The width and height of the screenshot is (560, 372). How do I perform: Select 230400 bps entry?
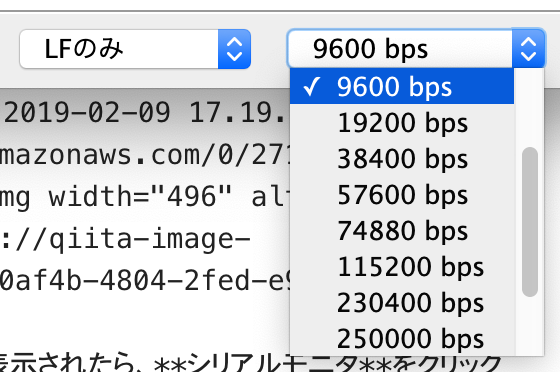click(x=402, y=303)
